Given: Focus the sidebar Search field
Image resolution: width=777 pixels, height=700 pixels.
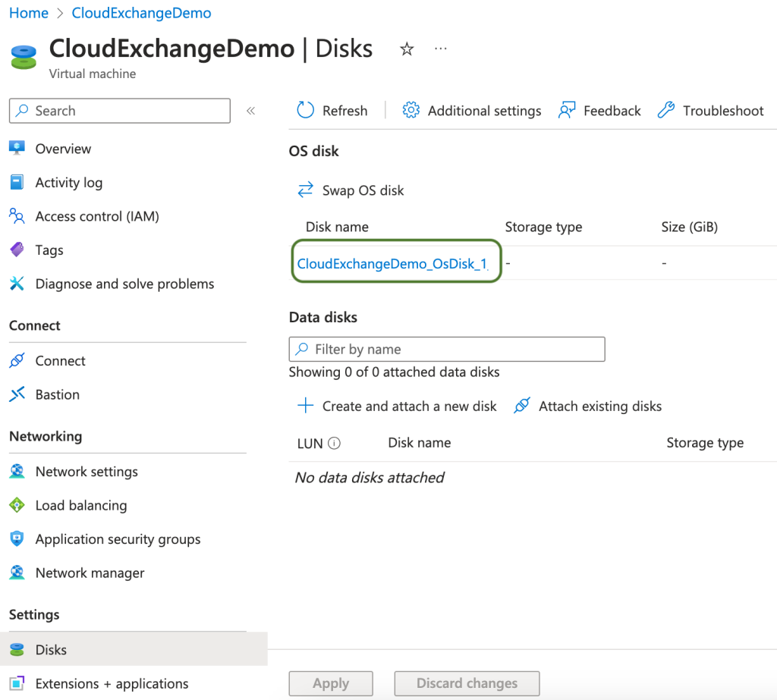Looking at the screenshot, I should coord(119,111).
